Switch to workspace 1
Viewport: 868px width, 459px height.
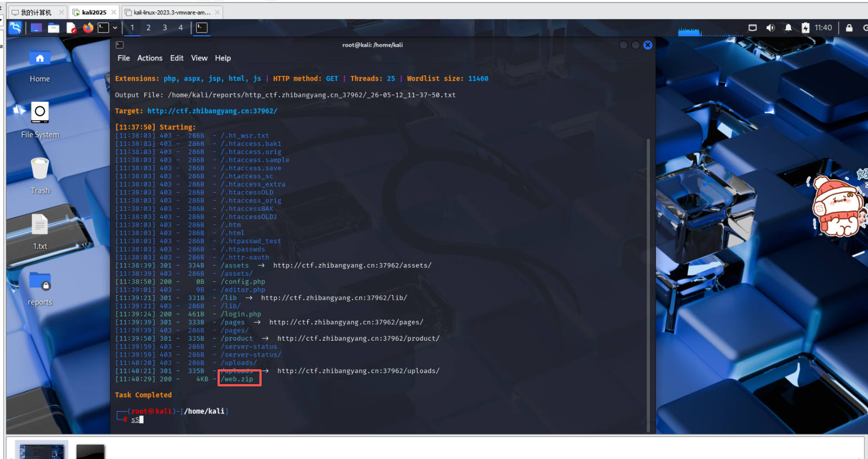[132, 28]
